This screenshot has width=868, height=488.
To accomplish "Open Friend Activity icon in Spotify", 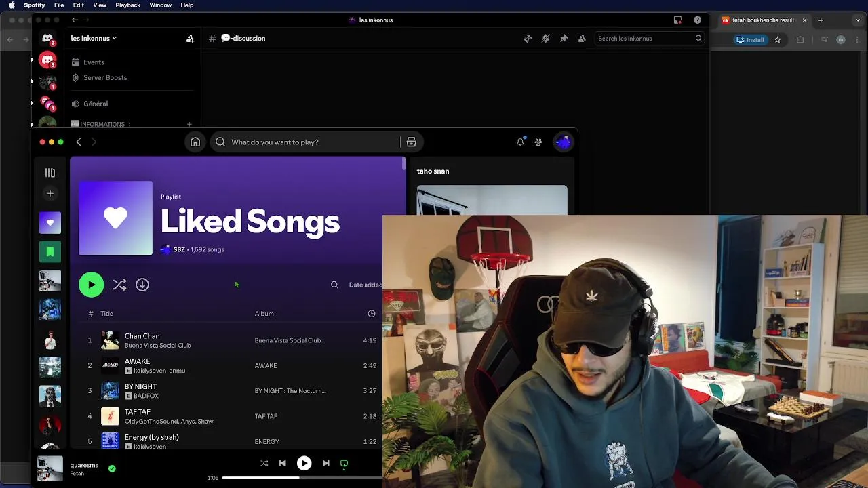I will coord(538,142).
